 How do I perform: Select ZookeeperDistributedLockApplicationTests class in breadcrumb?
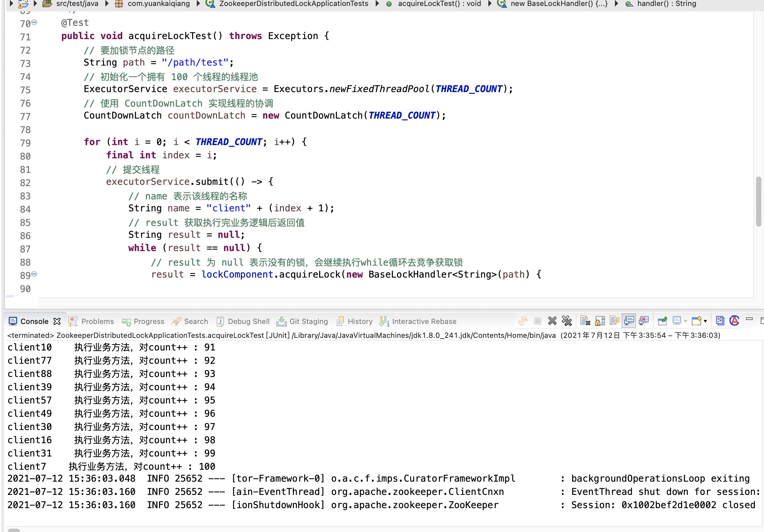(x=294, y=4)
